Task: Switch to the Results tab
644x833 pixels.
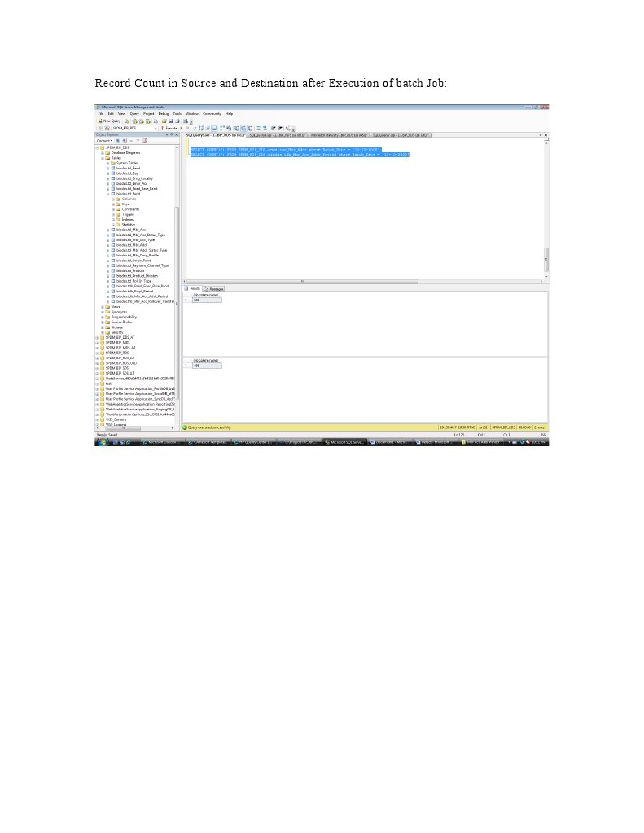Action: click(x=192, y=288)
